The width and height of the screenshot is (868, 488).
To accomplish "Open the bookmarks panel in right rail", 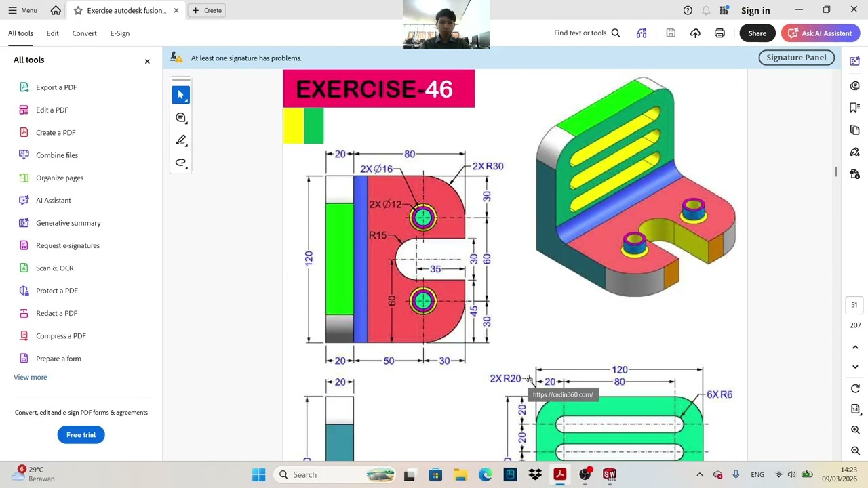I will click(854, 107).
